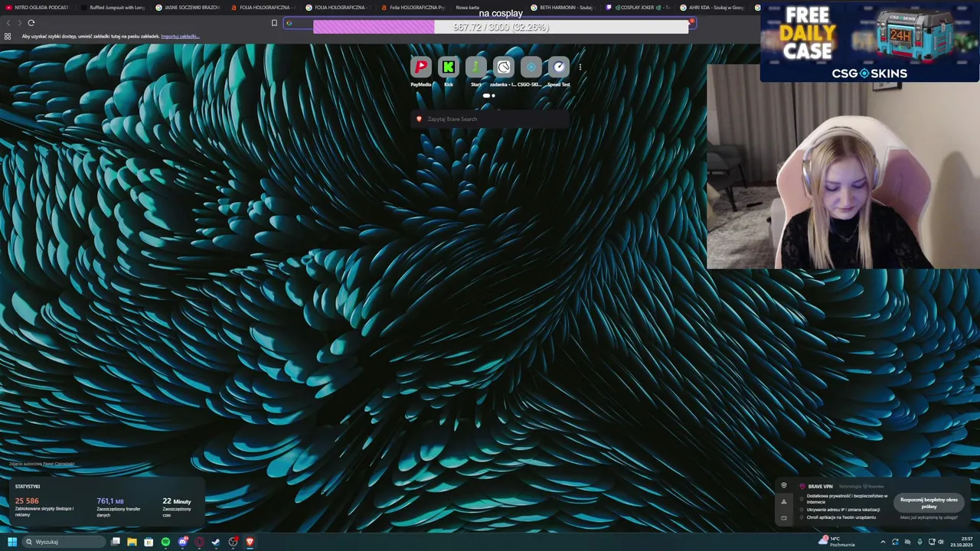Select the shield icon in widget sidebar
Image resolution: width=980 pixels, height=551 pixels.
click(783, 485)
